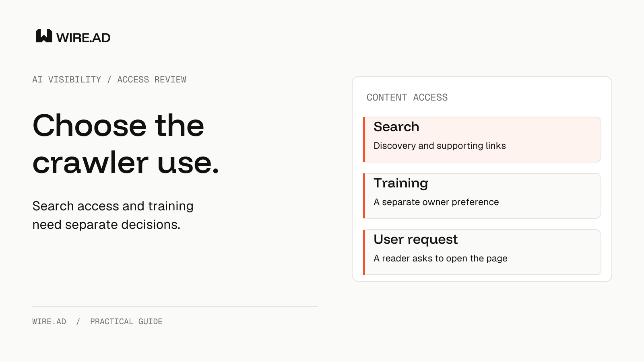Click the 'Search access and training' subtitle text
644x362 pixels.
pos(113,206)
